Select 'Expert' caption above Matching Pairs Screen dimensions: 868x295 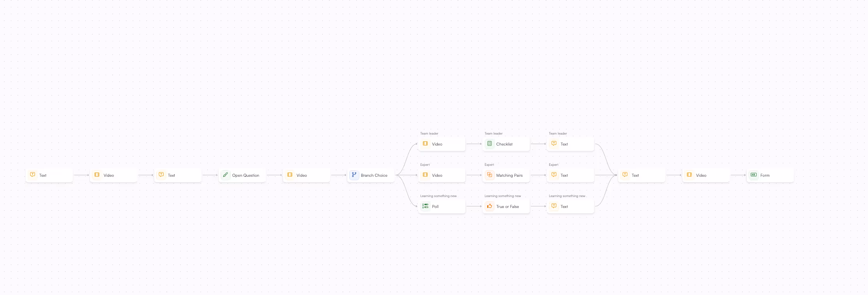coord(489,165)
